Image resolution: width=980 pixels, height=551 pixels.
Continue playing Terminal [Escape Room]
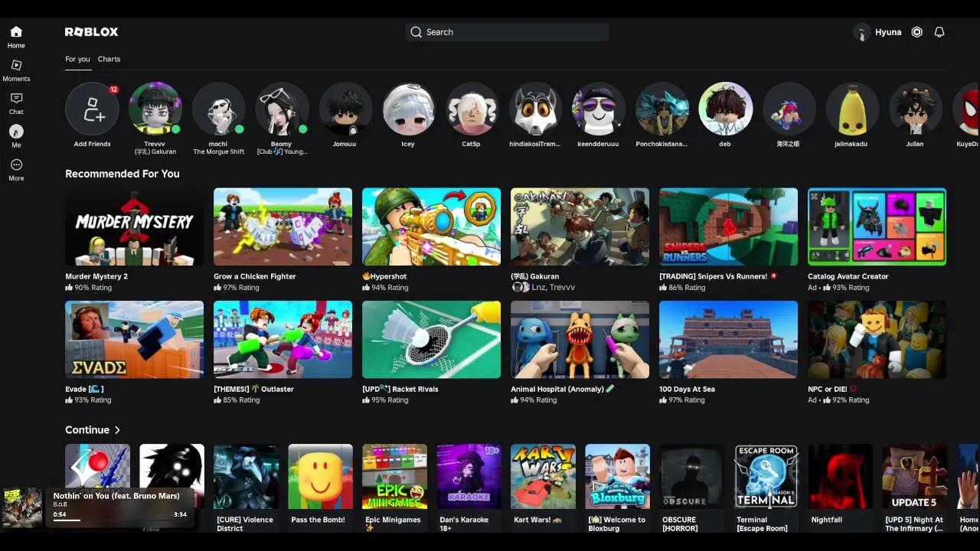[766, 476]
